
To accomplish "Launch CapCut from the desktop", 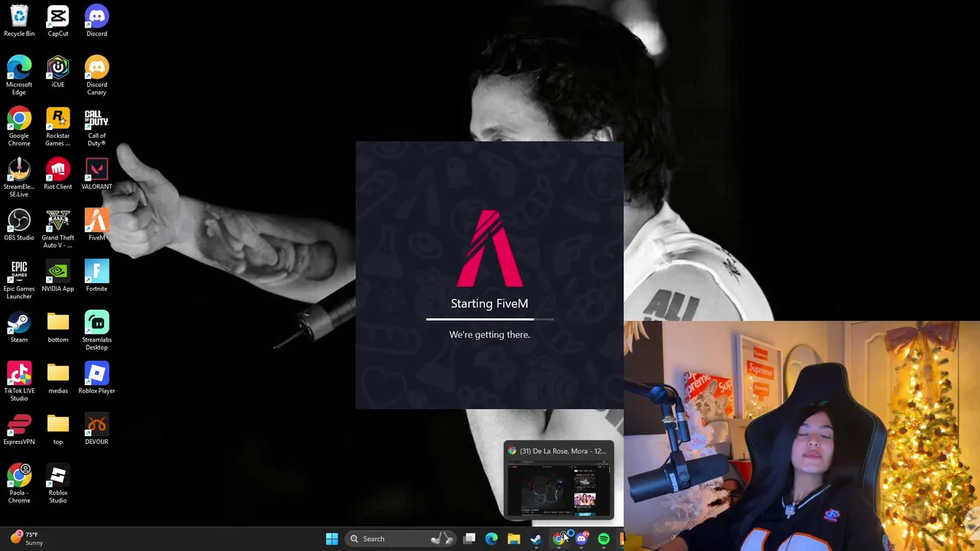I will point(58,21).
